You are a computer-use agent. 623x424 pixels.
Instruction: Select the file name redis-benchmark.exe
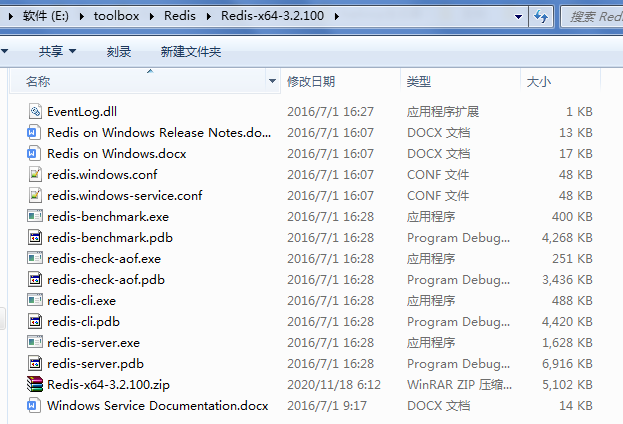tap(108, 217)
